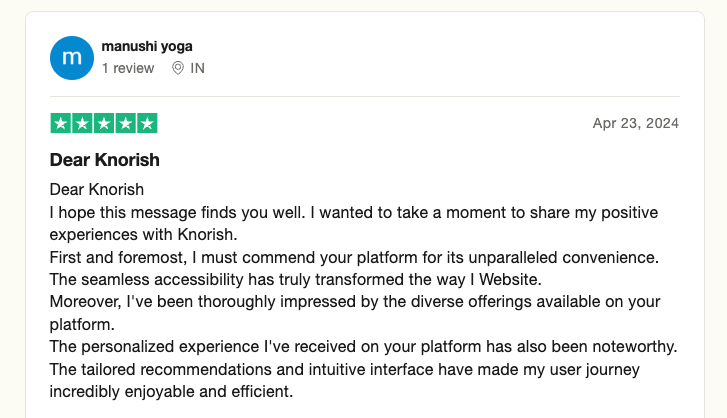Image resolution: width=727 pixels, height=418 pixels.
Task: Click the sentence about personalized experience
Action: pos(364,347)
